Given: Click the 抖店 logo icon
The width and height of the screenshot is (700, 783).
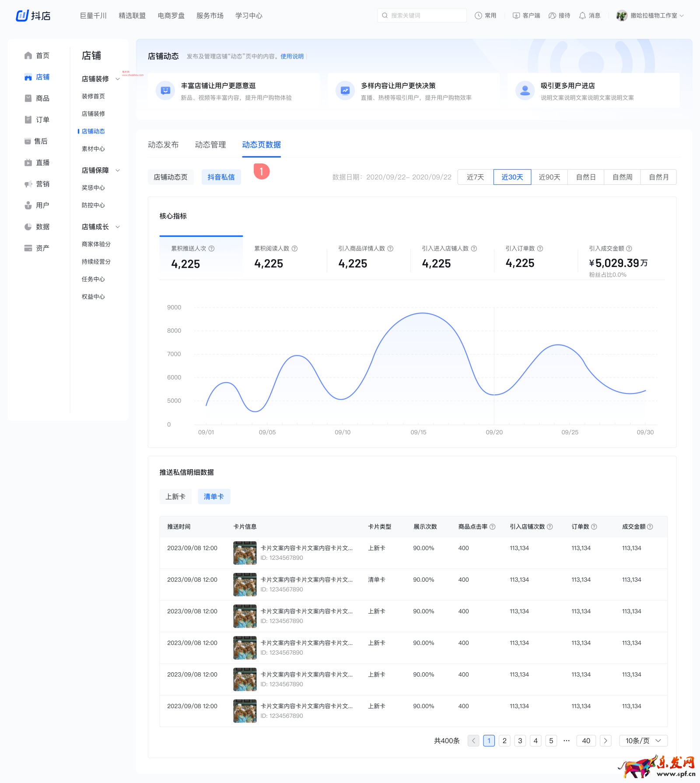Looking at the screenshot, I should tap(22, 16).
